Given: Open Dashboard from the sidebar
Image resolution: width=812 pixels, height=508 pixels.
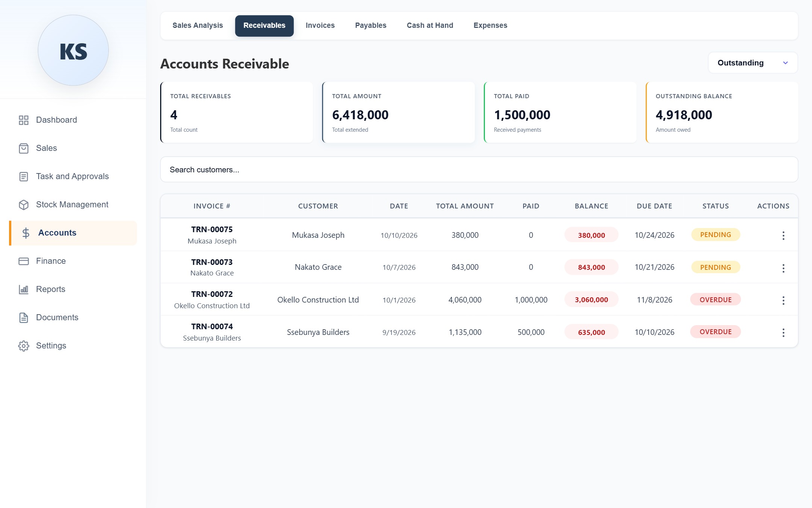Looking at the screenshot, I should pyautogui.click(x=73, y=120).
